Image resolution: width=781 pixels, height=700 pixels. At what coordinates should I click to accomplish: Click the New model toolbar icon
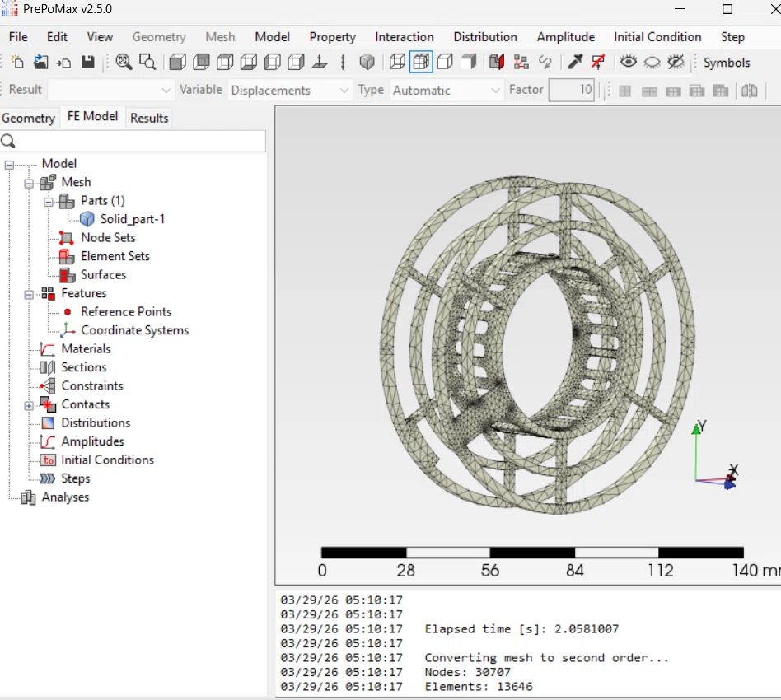[x=17, y=63]
